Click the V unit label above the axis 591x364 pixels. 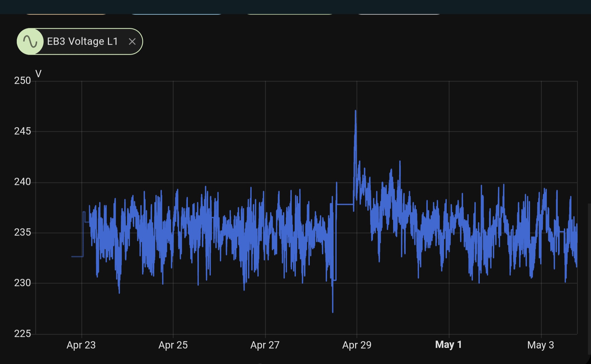click(39, 74)
